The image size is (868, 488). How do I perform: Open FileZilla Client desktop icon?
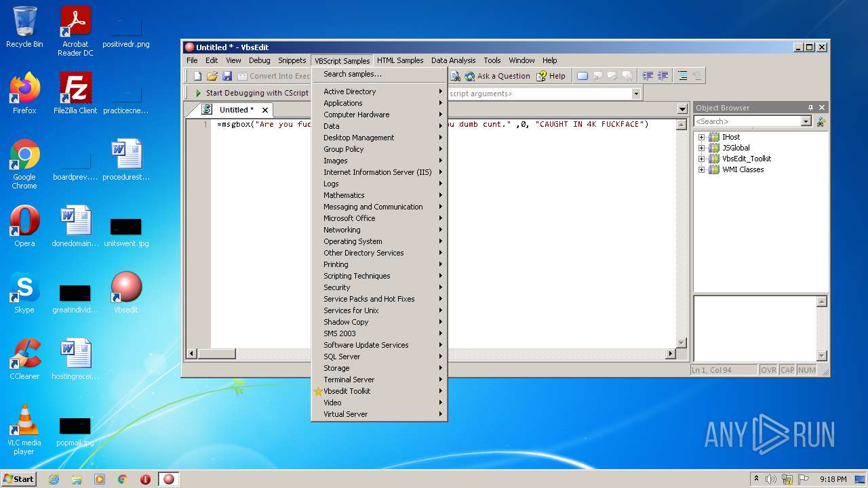click(x=75, y=94)
